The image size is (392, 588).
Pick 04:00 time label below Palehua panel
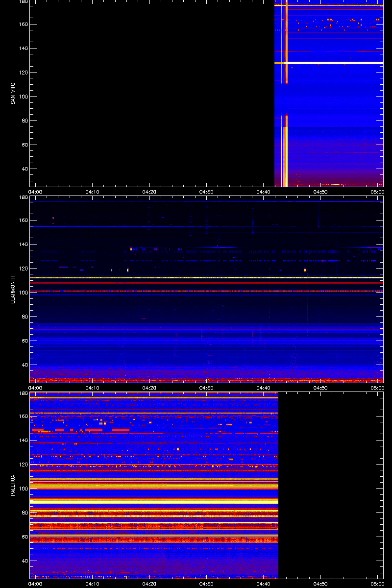tap(36, 584)
